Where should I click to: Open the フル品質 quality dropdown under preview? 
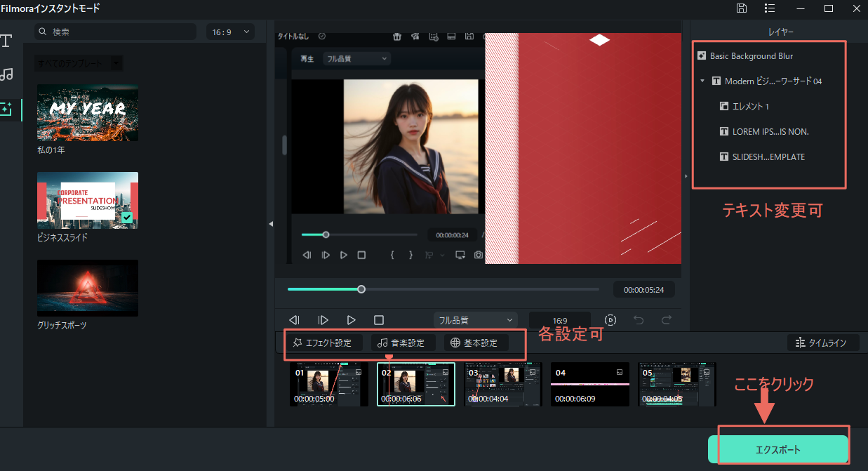click(476, 320)
